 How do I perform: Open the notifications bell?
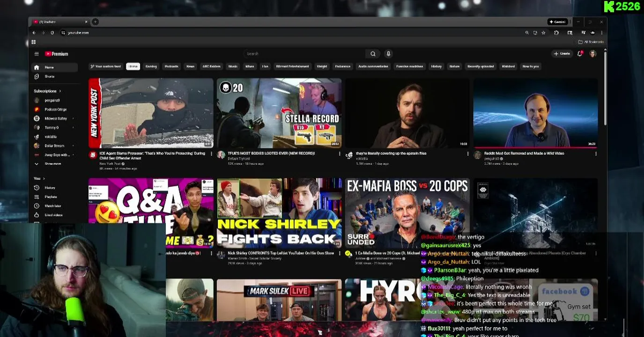(x=580, y=54)
